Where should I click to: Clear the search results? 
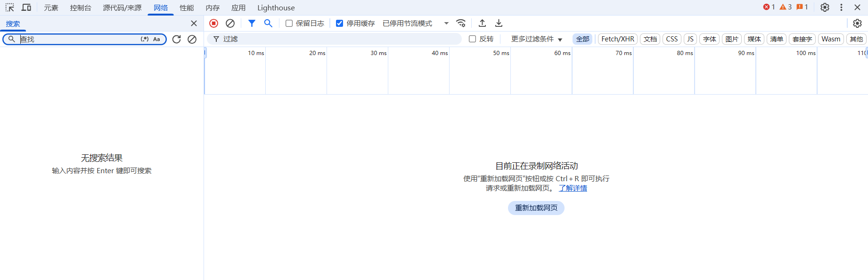coord(192,39)
